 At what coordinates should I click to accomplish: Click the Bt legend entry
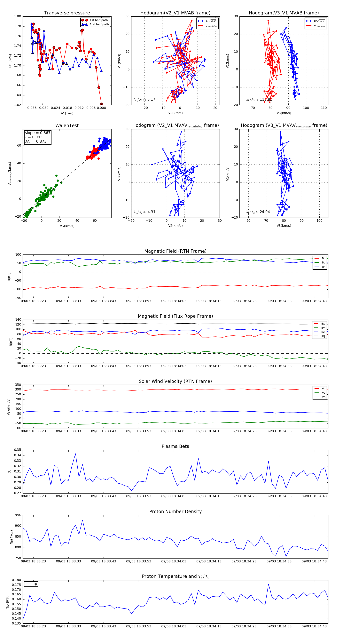click(320, 263)
